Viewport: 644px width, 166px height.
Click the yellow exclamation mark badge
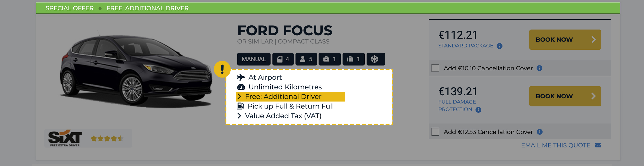point(222,69)
